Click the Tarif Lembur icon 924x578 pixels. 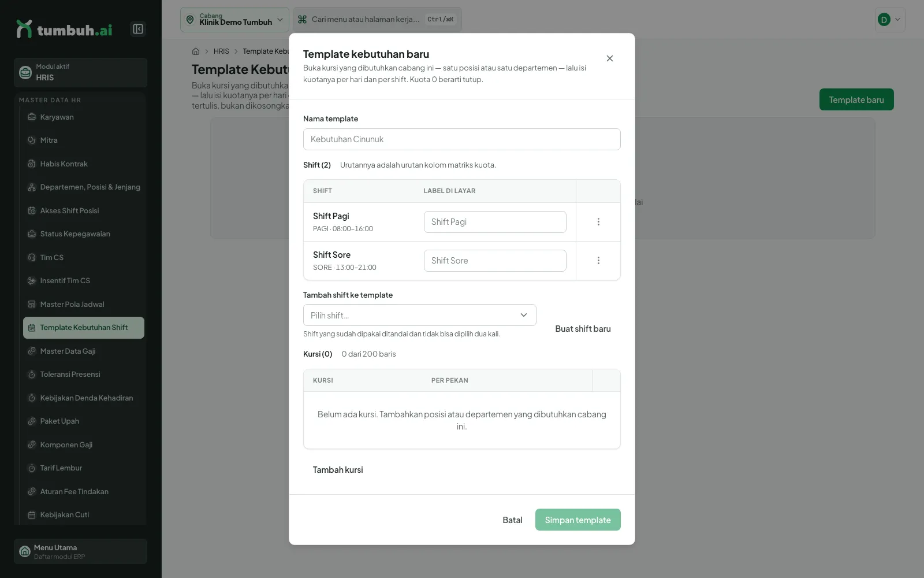[32, 468]
